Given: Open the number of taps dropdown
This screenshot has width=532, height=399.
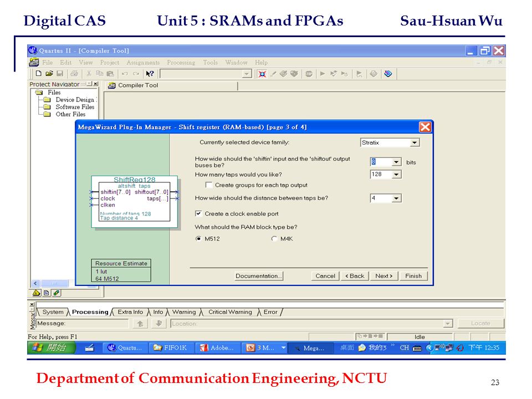Looking at the screenshot, I should [396, 175].
